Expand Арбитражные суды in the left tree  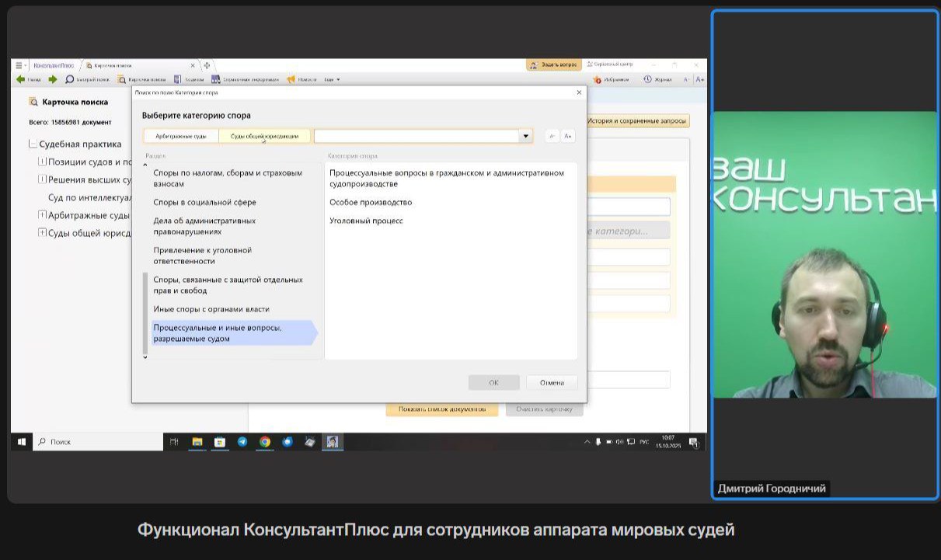[x=42, y=215]
